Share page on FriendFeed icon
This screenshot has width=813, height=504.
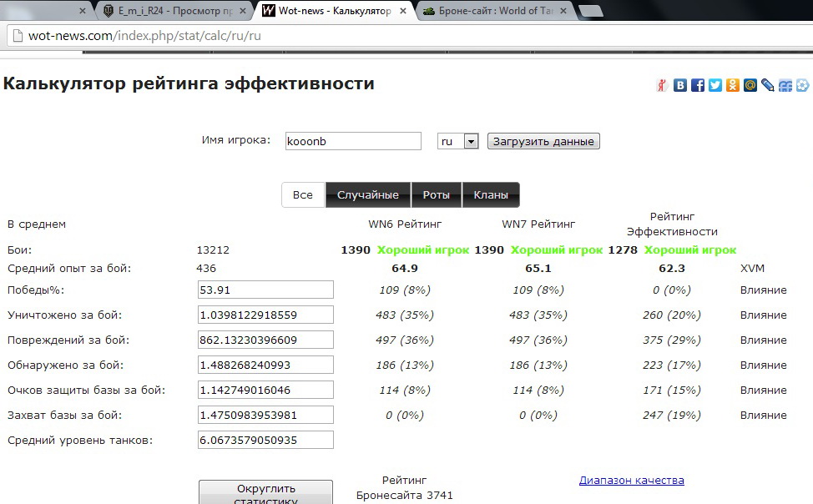tap(785, 85)
